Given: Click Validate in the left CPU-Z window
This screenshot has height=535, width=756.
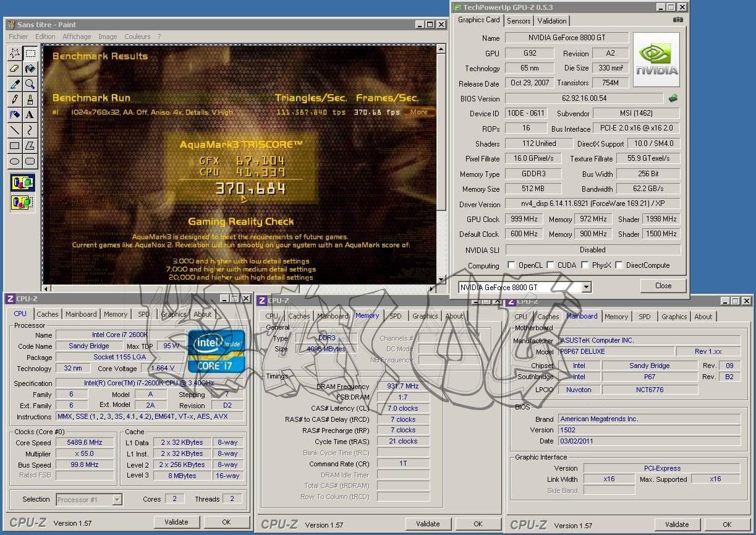Looking at the screenshot, I should pos(176,522).
